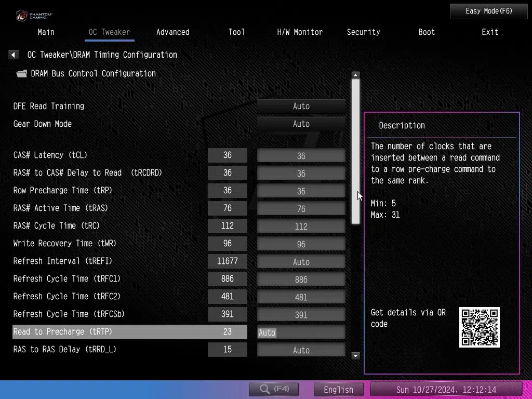Viewport: 532px width, 399px height.
Task: Click the magnifier search (F4) button
Action: (x=274, y=389)
